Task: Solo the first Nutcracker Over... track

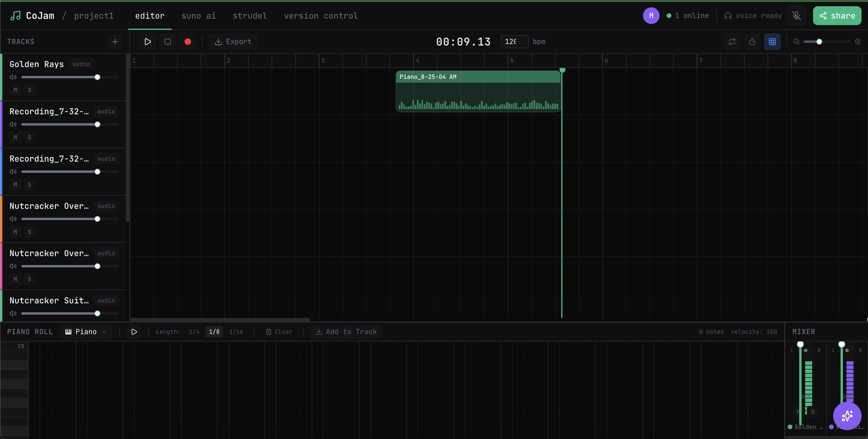Action: [29, 232]
